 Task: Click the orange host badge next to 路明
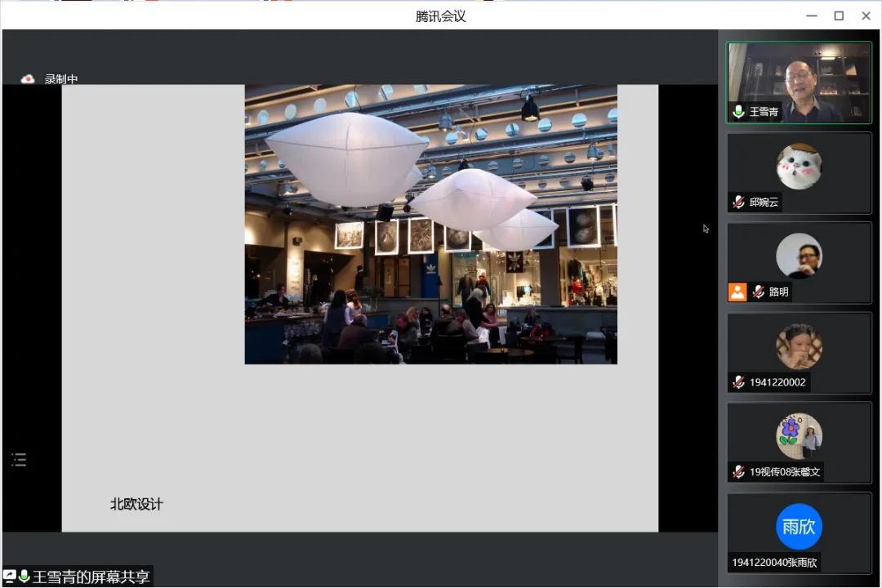pos(737,292)
